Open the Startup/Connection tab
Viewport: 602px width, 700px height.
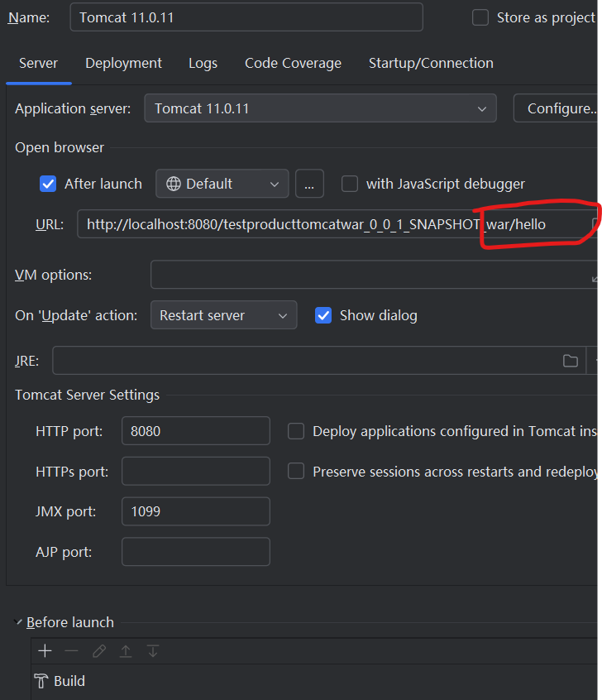point(431,63)
